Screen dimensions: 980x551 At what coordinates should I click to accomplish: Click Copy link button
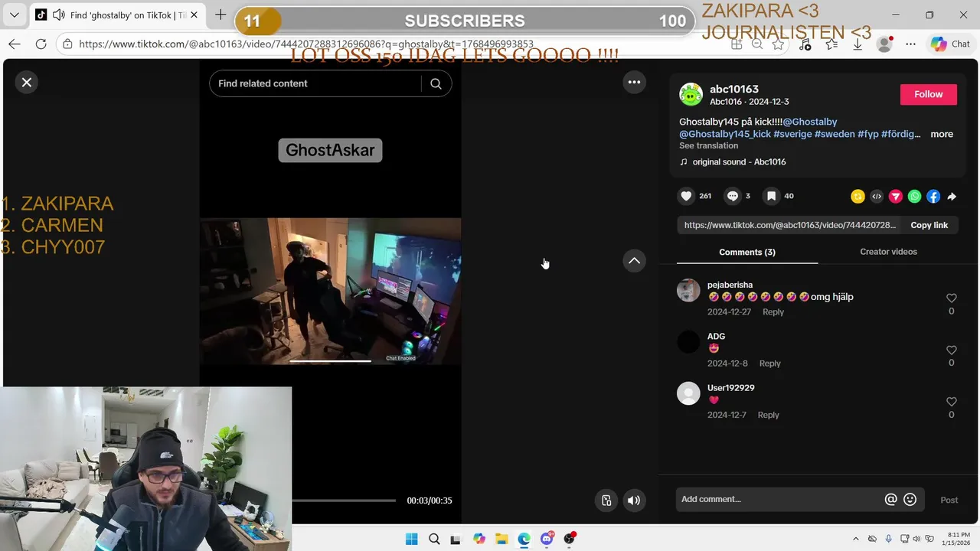(x=929, y=225)
